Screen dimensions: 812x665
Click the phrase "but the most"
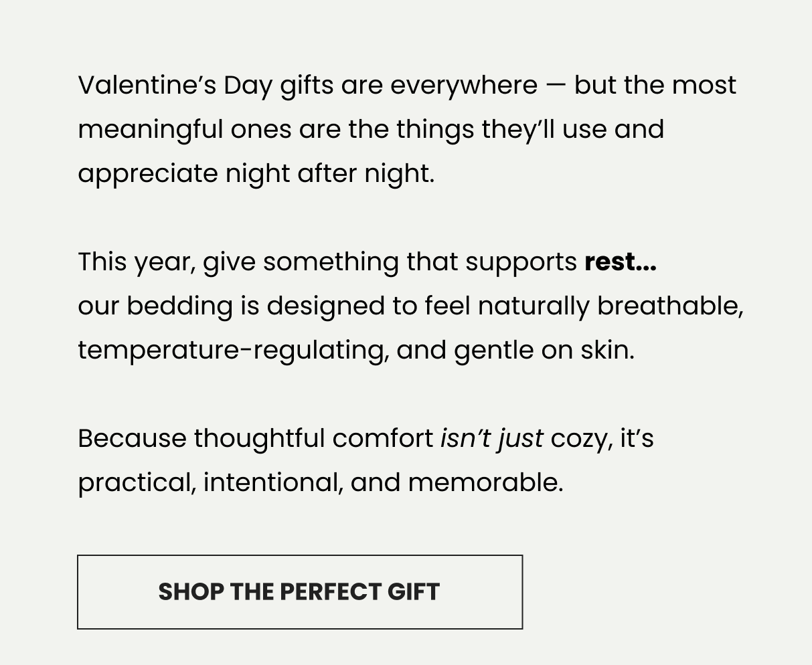tap(655, 86)
